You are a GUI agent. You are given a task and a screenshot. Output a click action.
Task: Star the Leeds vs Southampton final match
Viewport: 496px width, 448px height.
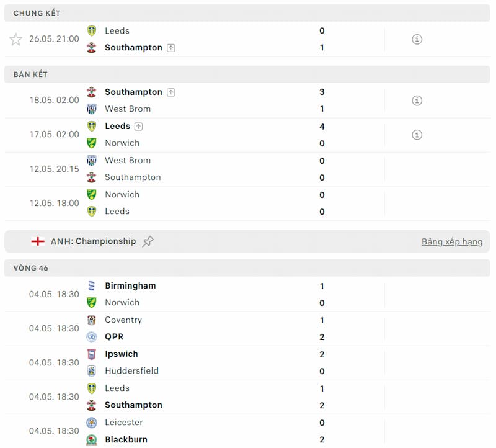click(16, 39)
